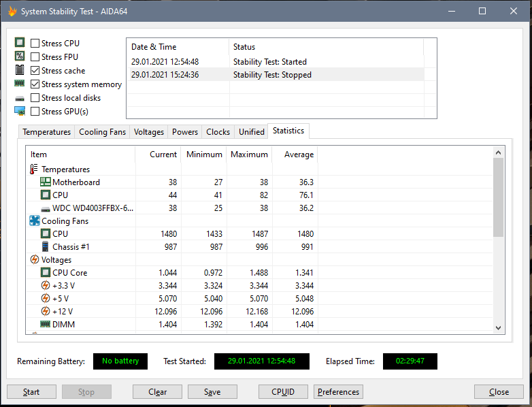Click the cache chip icon beside Stress cache

tap(20, 70)
